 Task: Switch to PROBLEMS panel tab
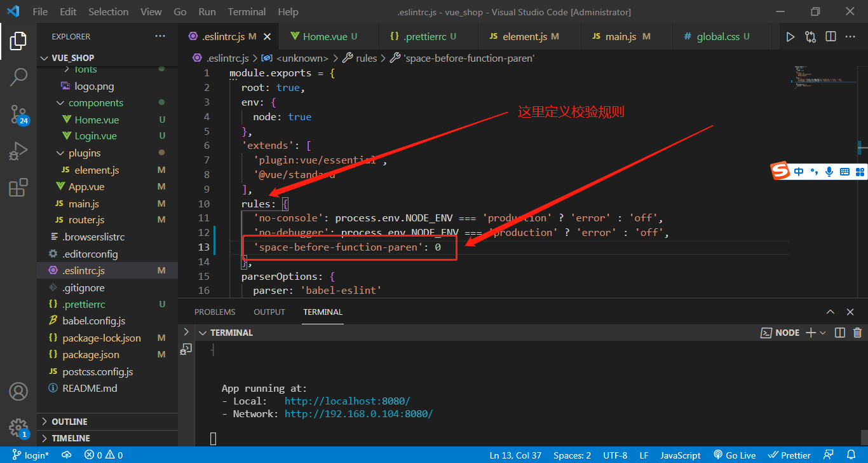point(215,312)
